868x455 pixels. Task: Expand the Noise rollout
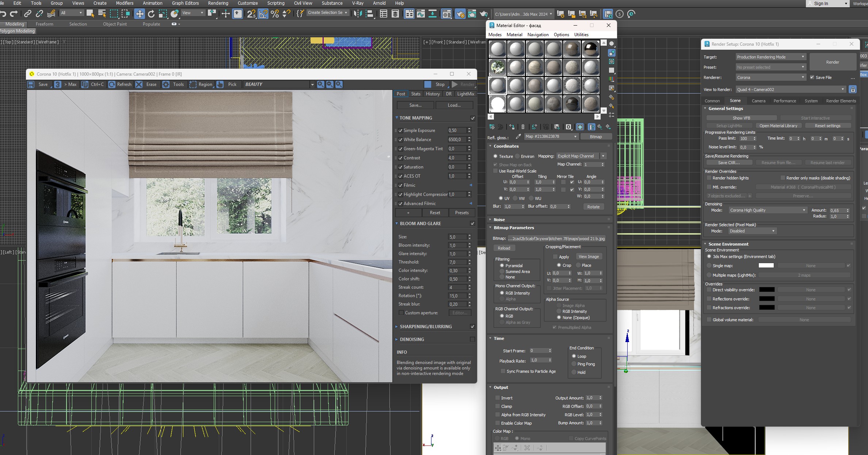pyautogui.click(x=499, y=220)
